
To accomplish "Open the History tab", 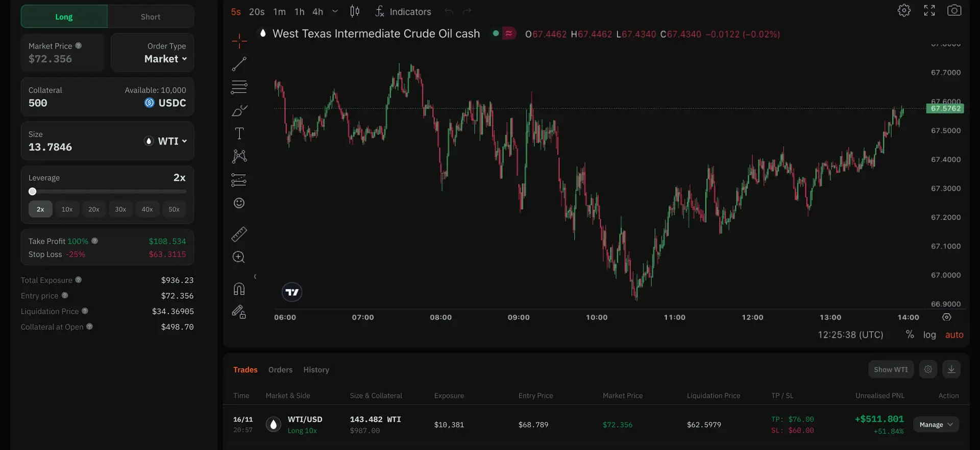I will point(316,370).
